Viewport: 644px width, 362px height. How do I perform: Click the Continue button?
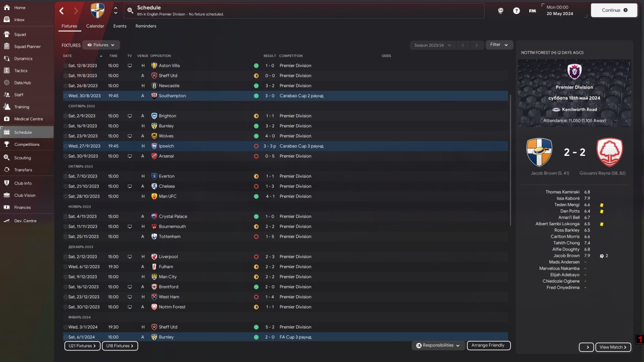[614, 10]
